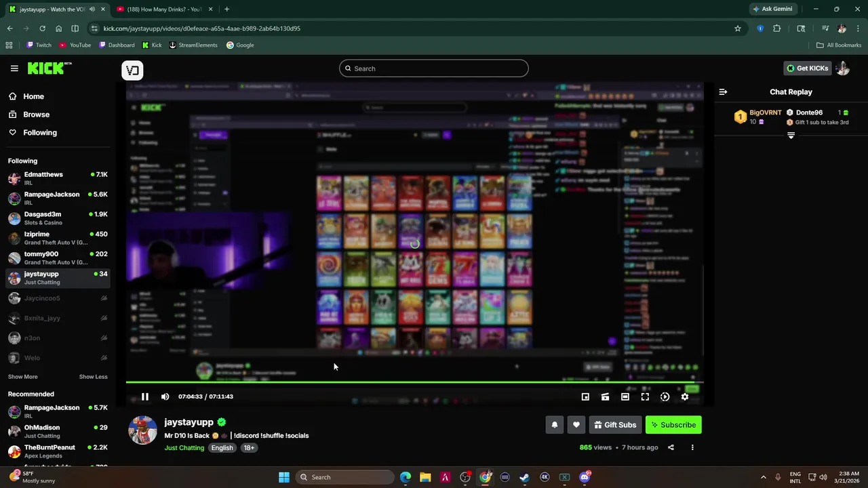
Task: Pause the video playback
Action: coord(144,396)
